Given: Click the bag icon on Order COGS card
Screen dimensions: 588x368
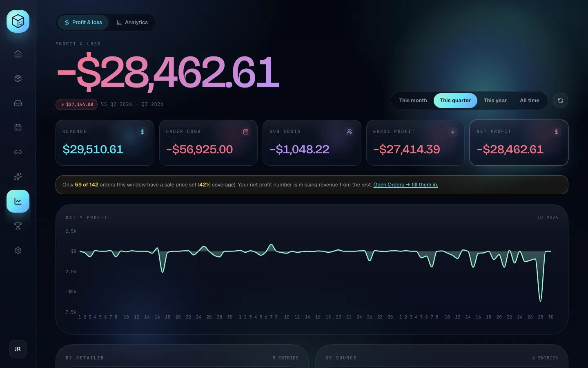Looking at the screenshot, I should pyautogui.click(x=246, y=132).
